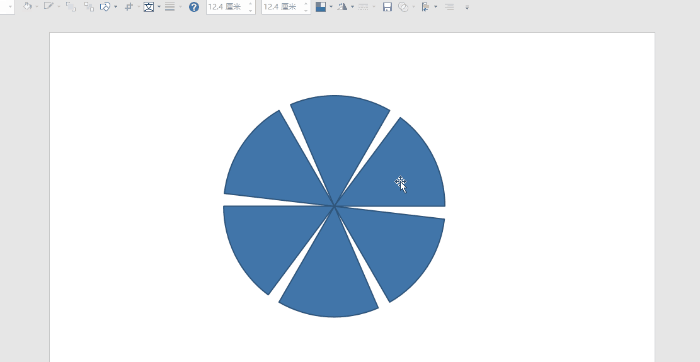Click the shape outline pen icon

tap(48, 7)
